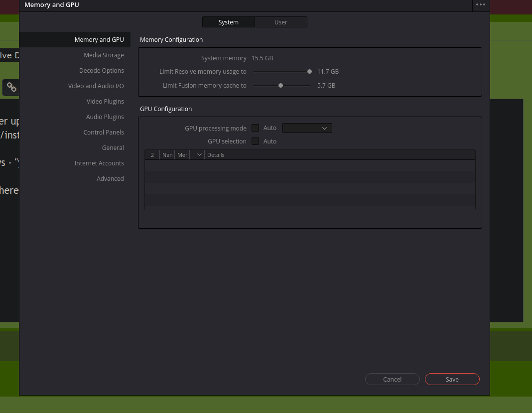Image resolution: width=532 pixels, height=413 pixels.
Task: Switch to the User tab
Action: click(280, 22)
